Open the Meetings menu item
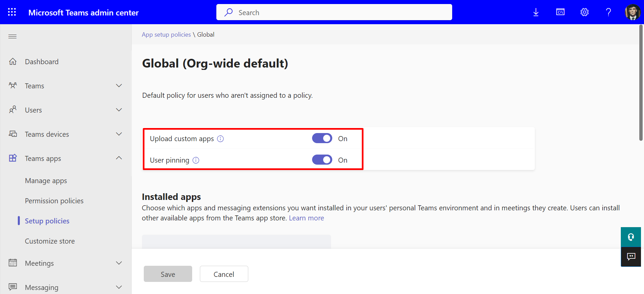Image resolution: width=644 pixels, height=294 pixels. (39, 263)
